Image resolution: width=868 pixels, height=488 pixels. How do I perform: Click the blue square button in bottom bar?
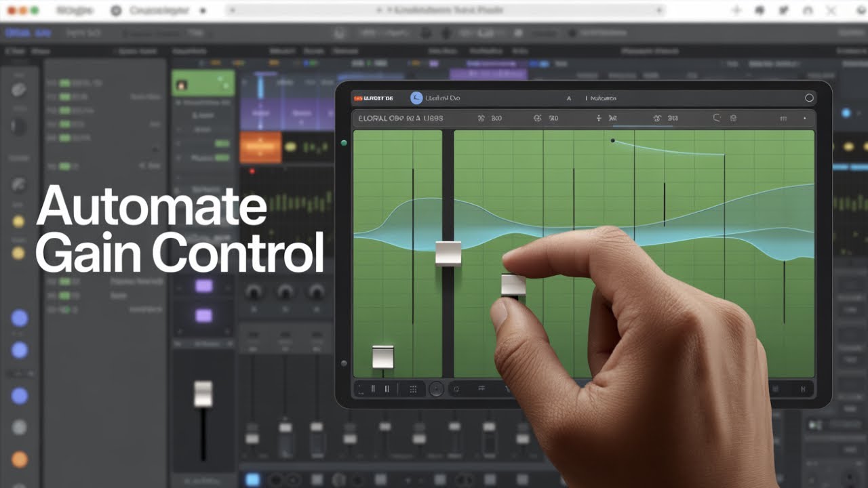tap(252, 480)
